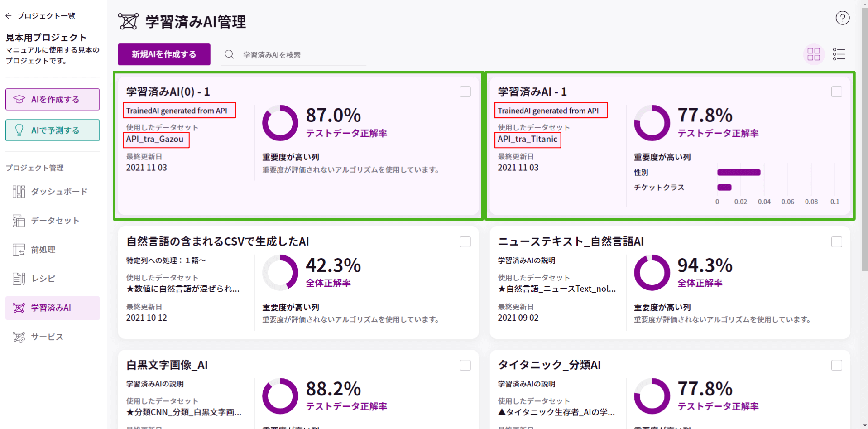This screenshot has width=868, height=429.
Task: Select checkbox for 学習済みAI - 1 card
Action: (x=837, y=92)
